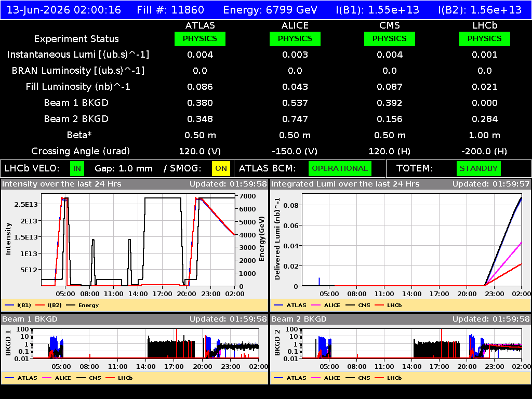The height and width of the screenshot is (399, 532).
Task: Click the ALICE PHYSICS status badge
Action: click(x=295, y=38)
